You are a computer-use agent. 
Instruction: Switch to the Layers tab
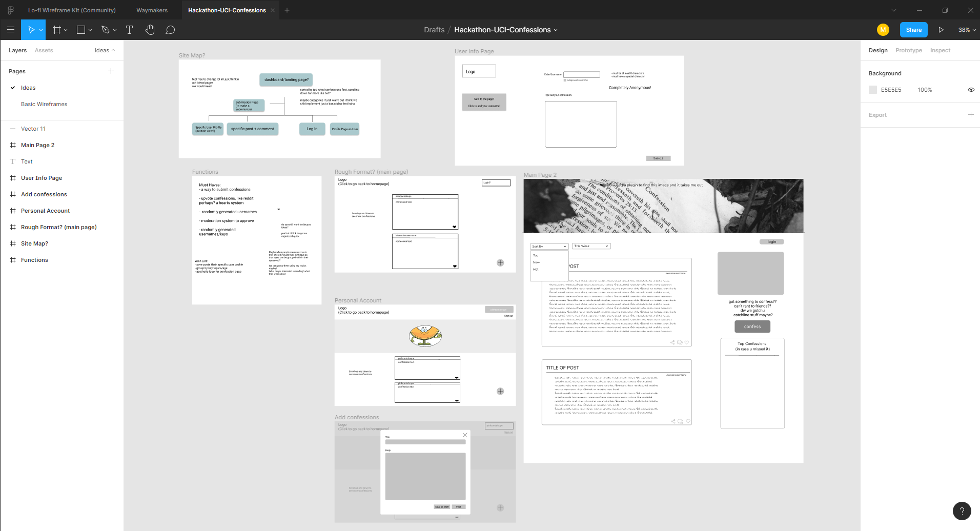pyautogui.click(x=17, y=50)
